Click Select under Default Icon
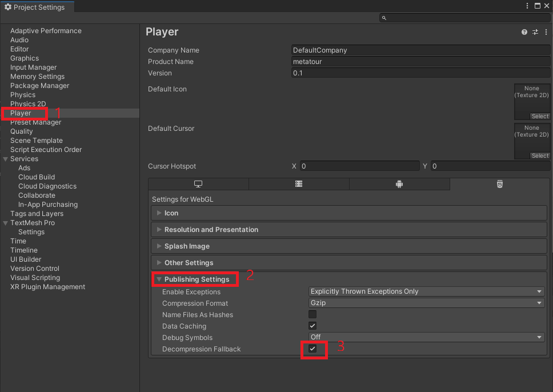Screen dimensions: 553x392 (x=540, y=117)
